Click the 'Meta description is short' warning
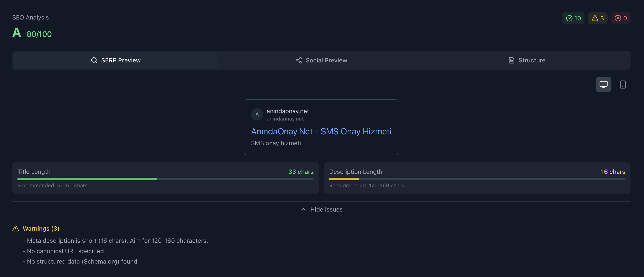Viewport: 644px width, 277px height. pos(117,241)
